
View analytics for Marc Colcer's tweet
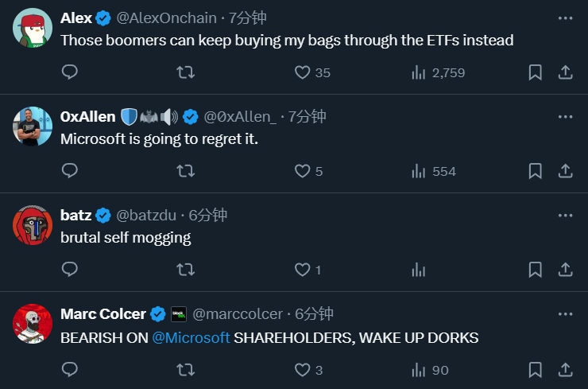418,369
